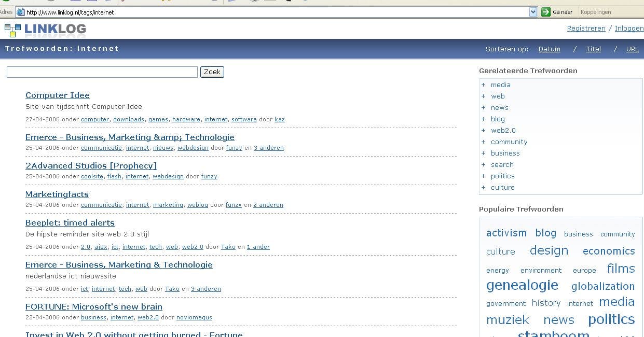Open the funzy author profile
The image size is (644, 337).
point(234,148)
